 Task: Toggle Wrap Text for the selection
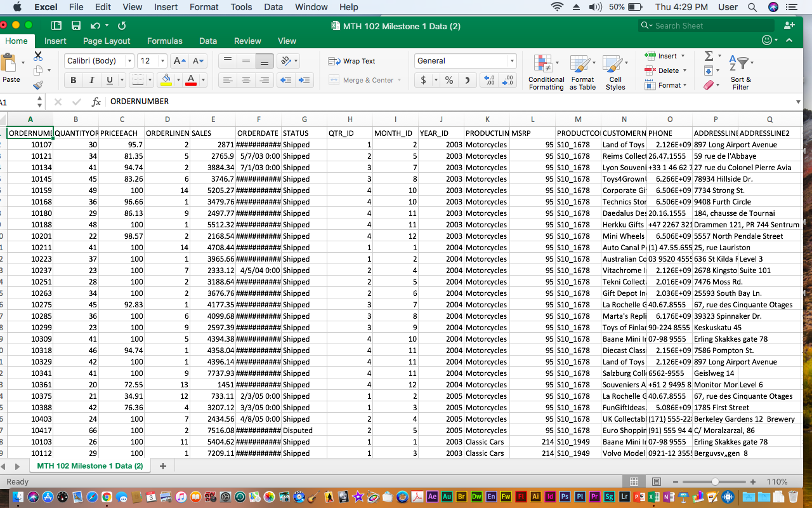[352, 60]
